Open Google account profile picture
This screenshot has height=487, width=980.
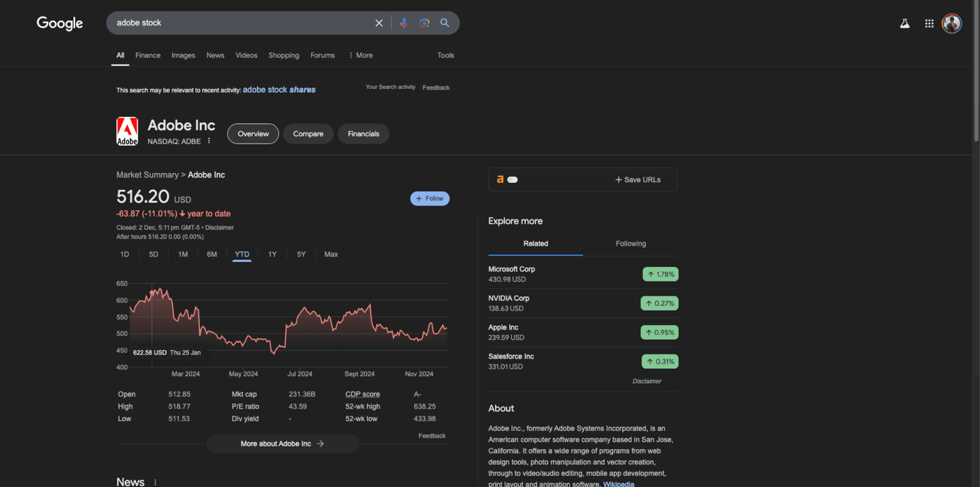952,24
